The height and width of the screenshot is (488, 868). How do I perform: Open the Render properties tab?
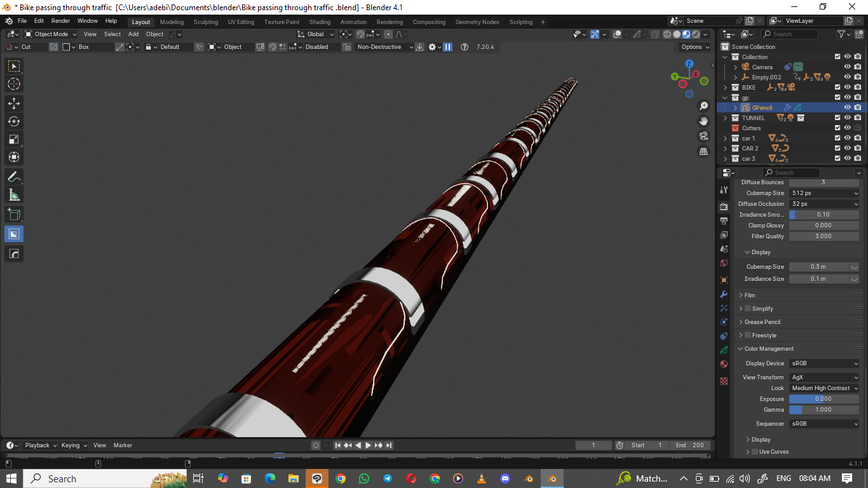pos(724,207)
